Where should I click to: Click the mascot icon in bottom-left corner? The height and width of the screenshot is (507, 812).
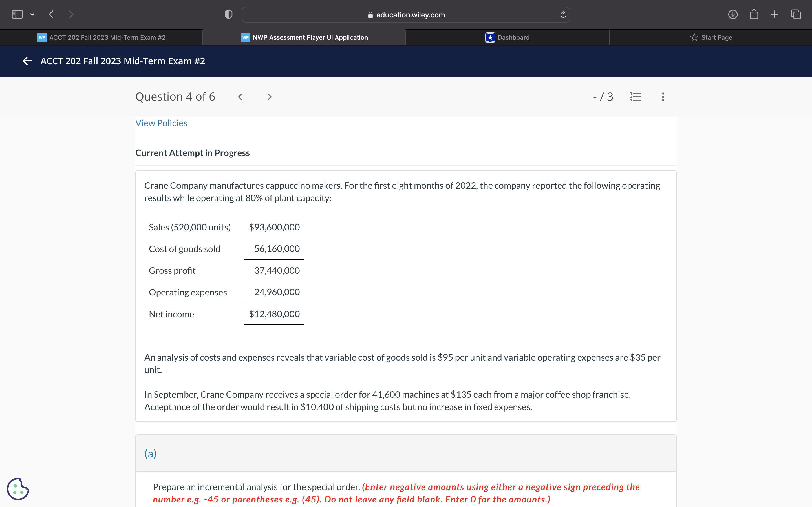[18, 489]
